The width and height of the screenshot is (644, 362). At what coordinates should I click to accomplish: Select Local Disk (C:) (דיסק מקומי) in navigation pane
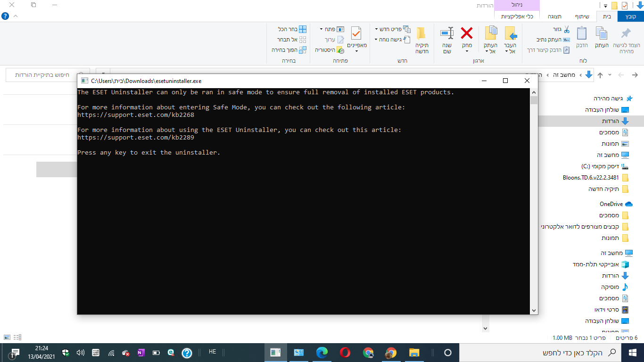click(x=605, y=166)
